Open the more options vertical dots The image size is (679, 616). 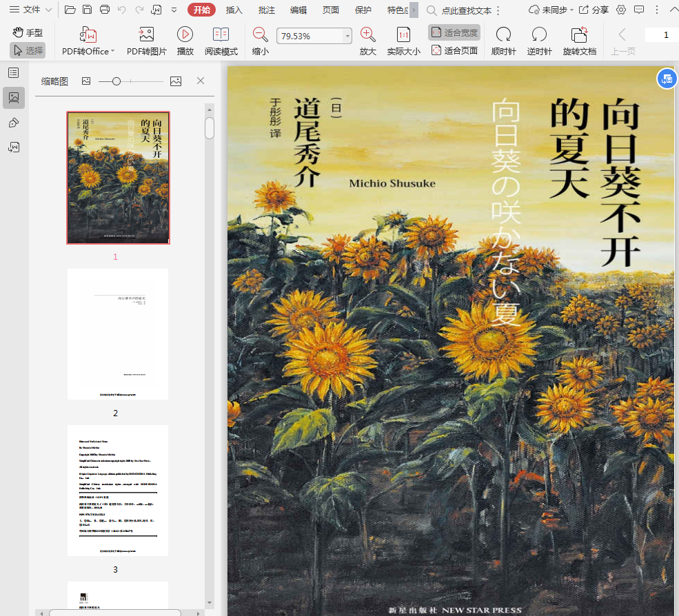tap(656, 10)
